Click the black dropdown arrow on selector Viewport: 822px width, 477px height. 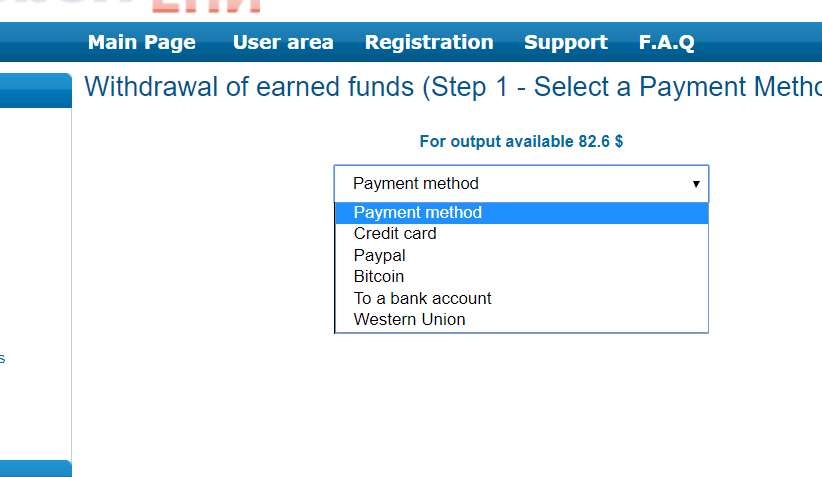pos(696,184)
